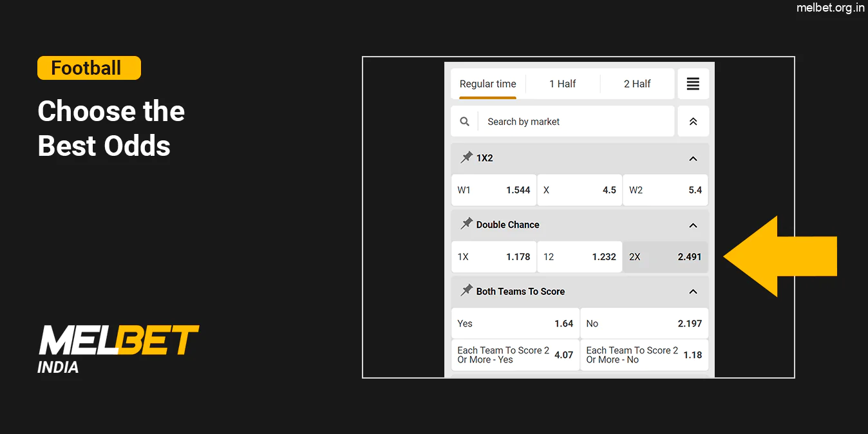Toggle the pin for Double Chance market
Image resolution: width=868 pixels, height=434 pixels.
466,224
